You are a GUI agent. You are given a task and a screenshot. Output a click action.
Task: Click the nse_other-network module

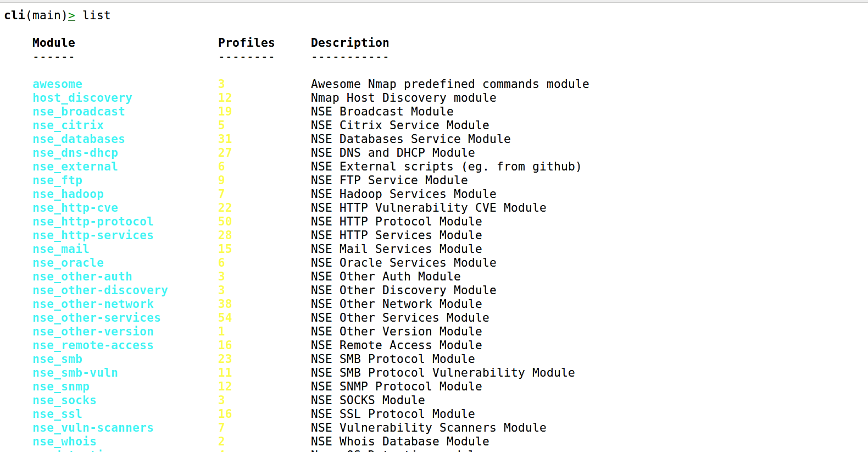coord(93,304)
